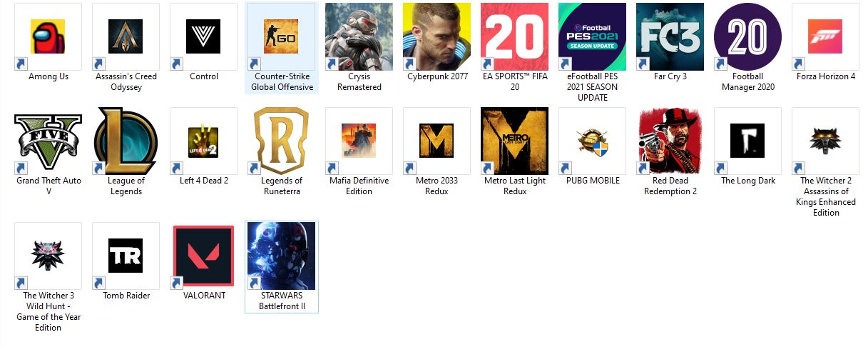Screen dimensions: 868x347
Task: Select the Tomb Raider TR icon
Action: tap(126, 256)
